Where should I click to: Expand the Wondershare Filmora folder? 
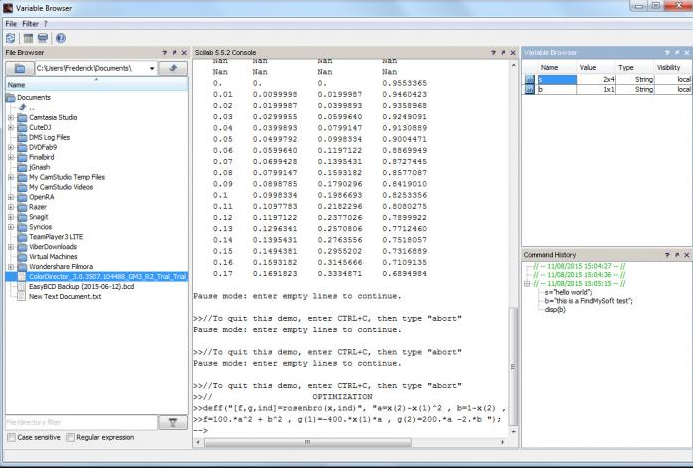coord(11,266)
